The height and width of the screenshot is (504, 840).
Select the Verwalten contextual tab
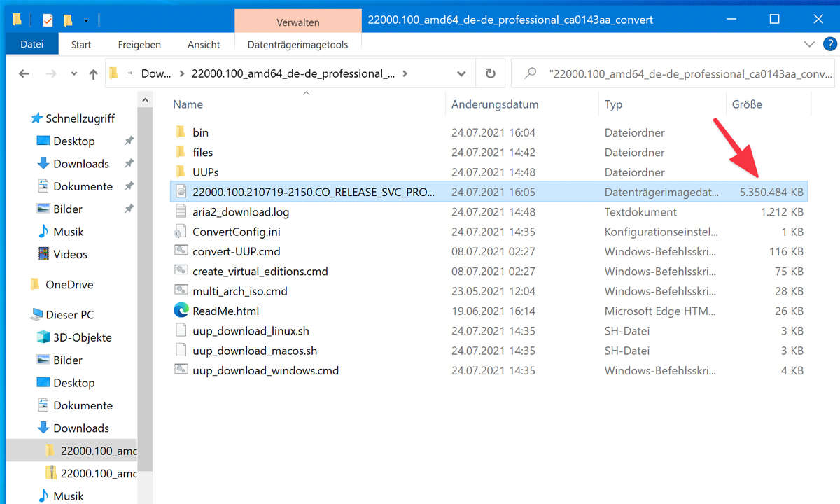coord(298,22)
